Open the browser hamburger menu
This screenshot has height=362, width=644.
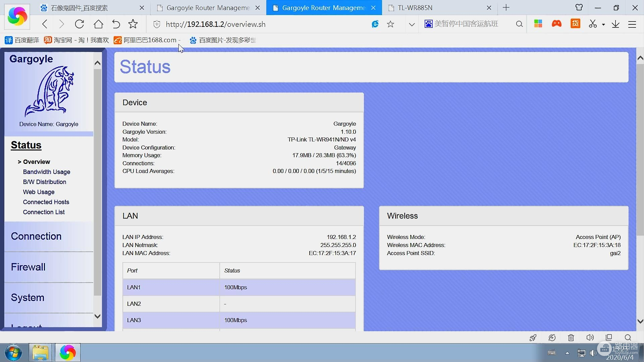(x=632, y=24)
